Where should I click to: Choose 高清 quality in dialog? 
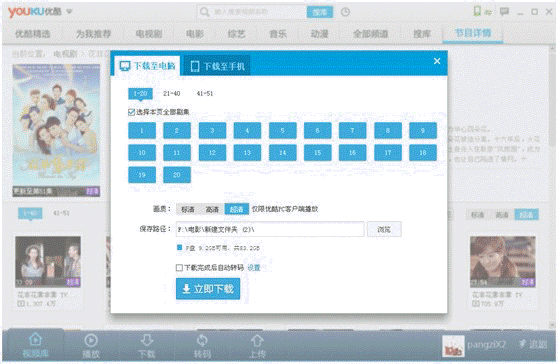(x=212, y=209)
